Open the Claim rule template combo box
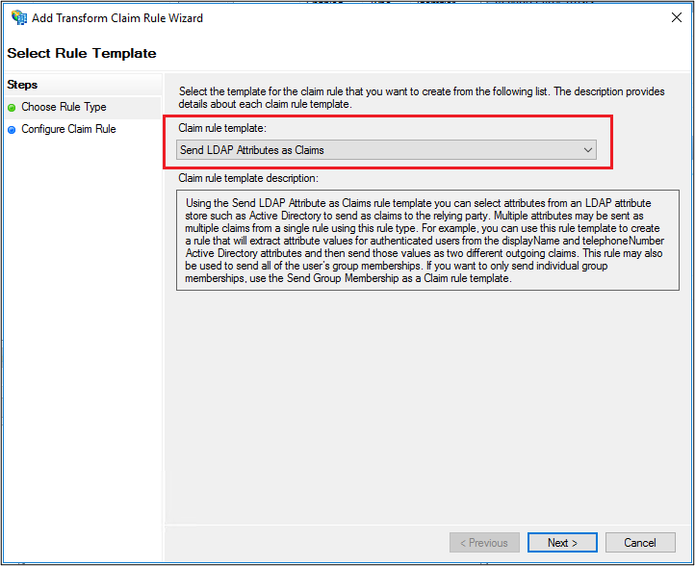Screen dimensions: 695x566 (x=386, y=150)
